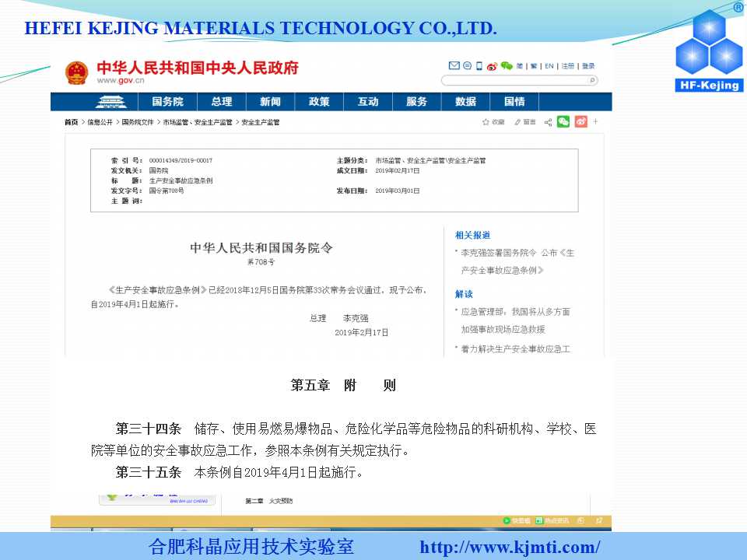Click the mail envelope icon in header
Viewport: 747px width, 560px height.
click(454, 65)
